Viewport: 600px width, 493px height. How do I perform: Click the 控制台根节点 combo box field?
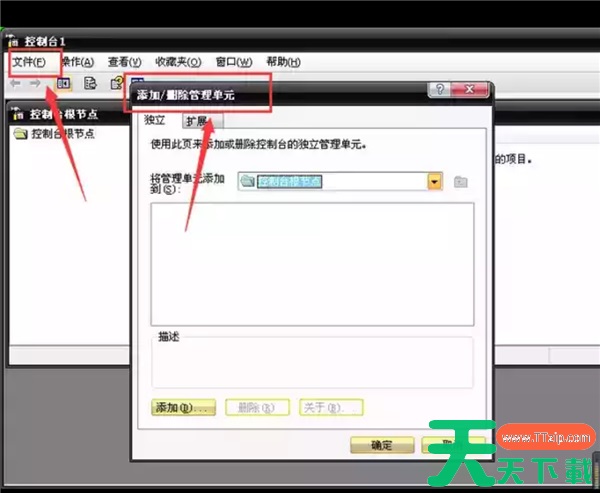(340, 181)
